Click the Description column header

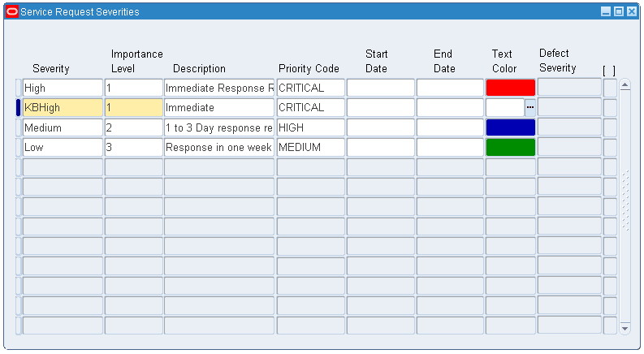point(199,68)
